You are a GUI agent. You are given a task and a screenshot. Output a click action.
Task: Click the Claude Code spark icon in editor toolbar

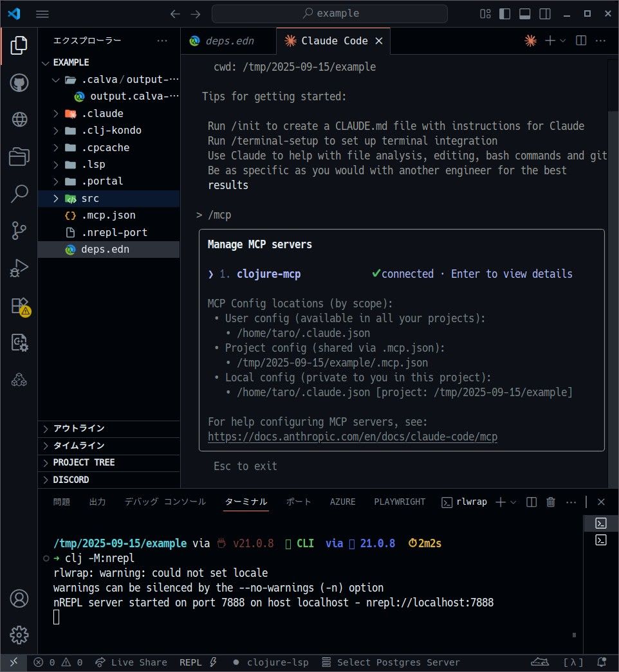pos(531,41)
